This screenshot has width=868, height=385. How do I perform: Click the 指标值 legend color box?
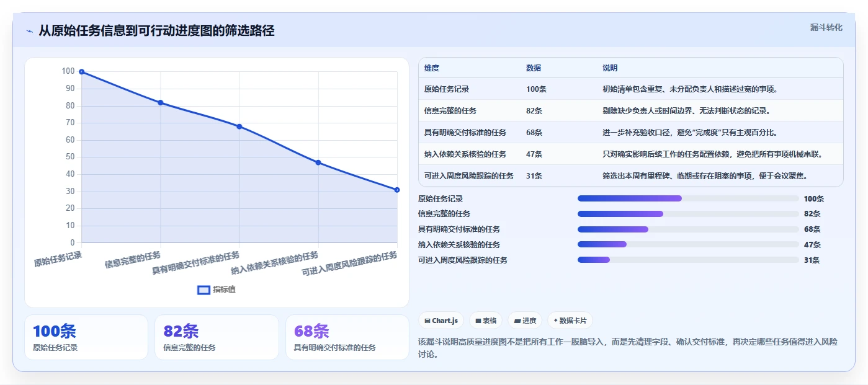pyautogui.click(x=204, y=290)
